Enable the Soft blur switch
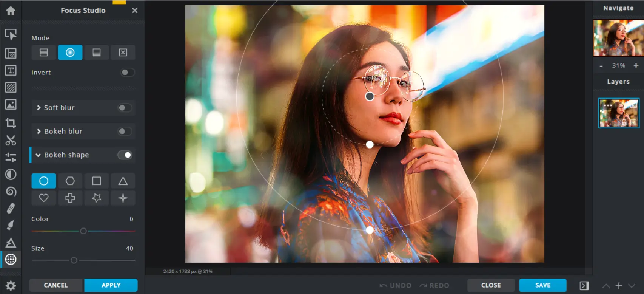 [125, 108]
